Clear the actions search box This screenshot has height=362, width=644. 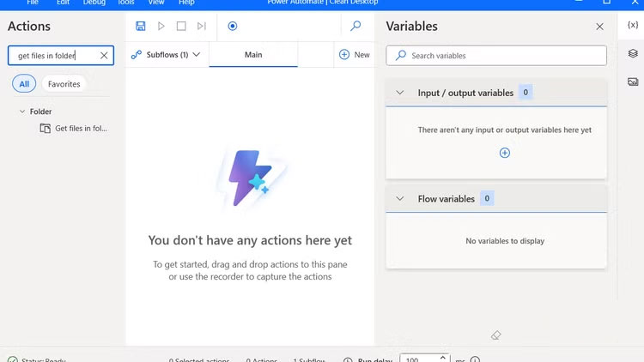coord(104,56)
